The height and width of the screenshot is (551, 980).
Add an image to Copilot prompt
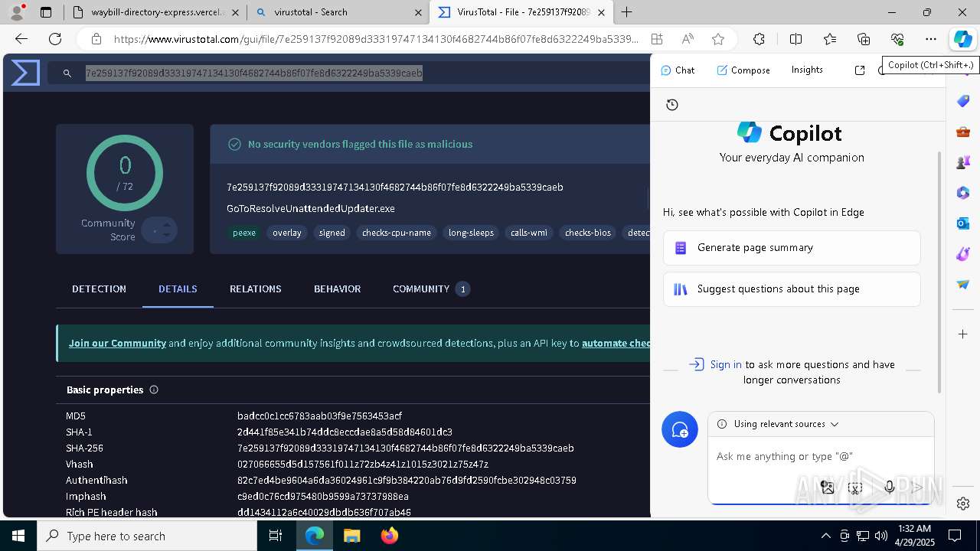tap(827, 487)
